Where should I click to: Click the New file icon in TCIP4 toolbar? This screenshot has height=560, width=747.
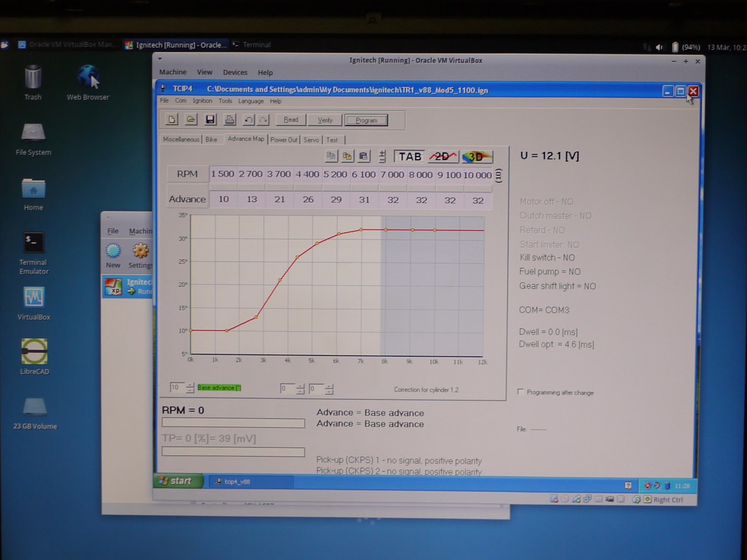pyautogui.click(x=172, y=119)
